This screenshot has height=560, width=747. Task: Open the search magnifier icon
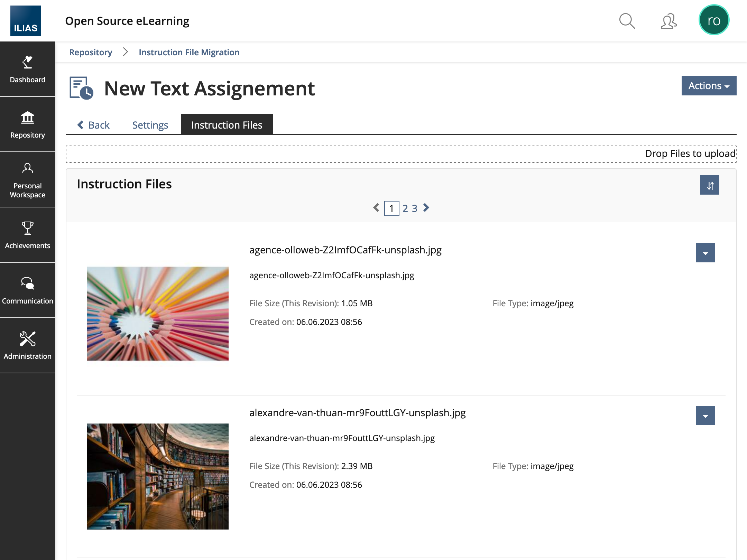[x=627, y=21]
